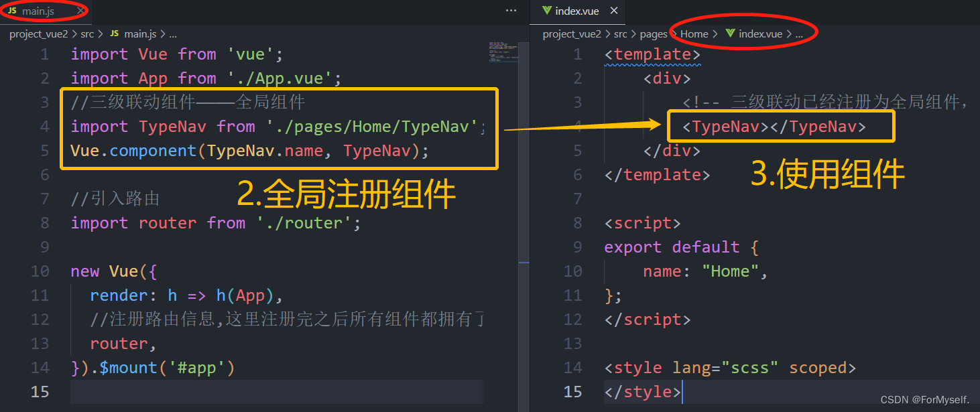Switch to the index.vue tab
The image size is (980, 412).
(578, 10)
